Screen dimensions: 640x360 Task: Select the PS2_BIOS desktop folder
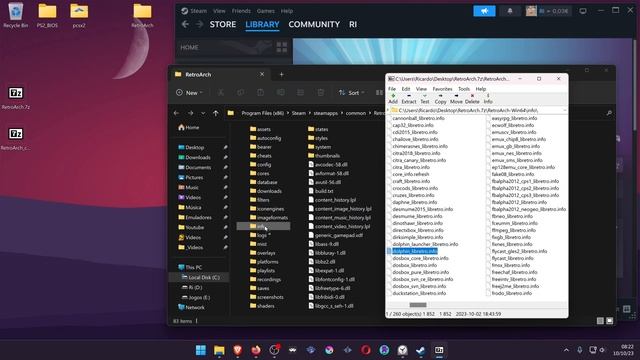pos(47,15)
